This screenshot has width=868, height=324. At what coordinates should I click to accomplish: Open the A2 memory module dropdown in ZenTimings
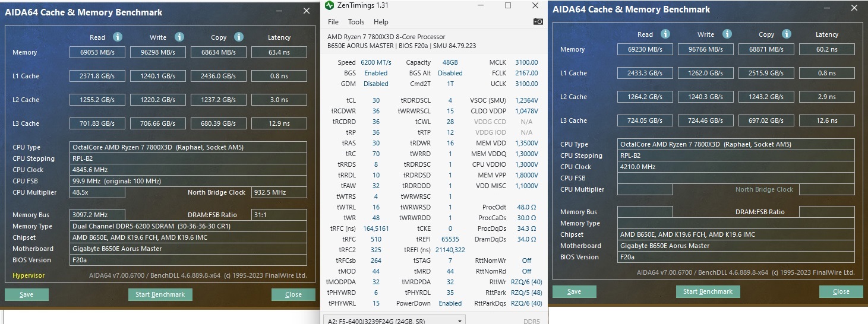pos(395,320)
